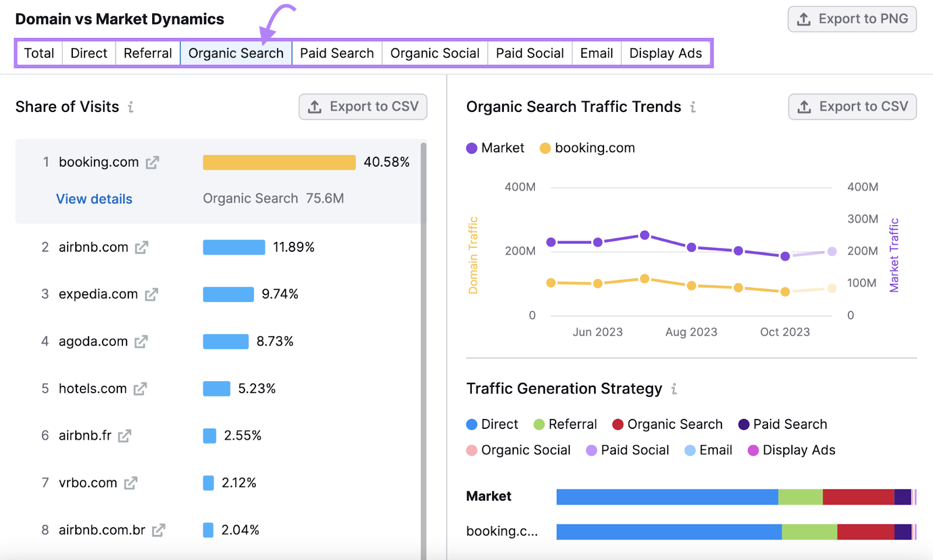Show info for Organic Search Traffic Trends

[693, 107]
